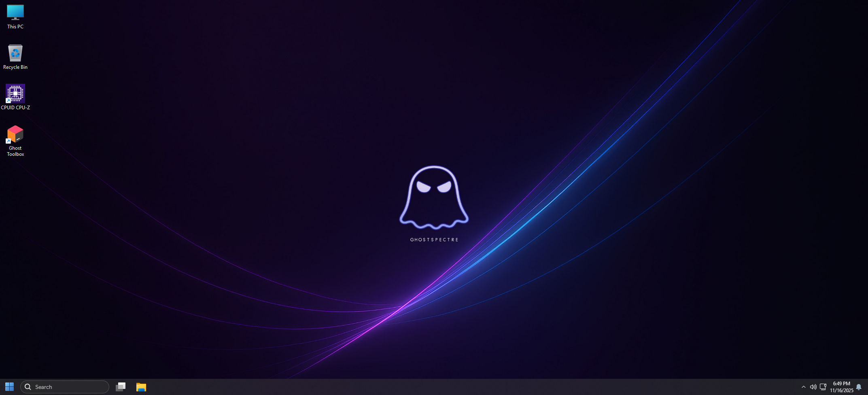Select the This PC desktop icon

pos(15,13)
